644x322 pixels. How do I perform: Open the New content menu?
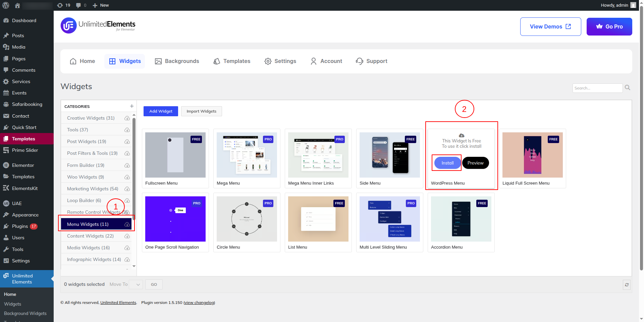point(101,5)
